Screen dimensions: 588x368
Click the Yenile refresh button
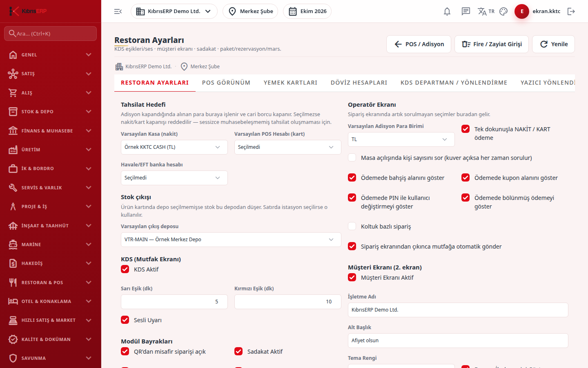tap(553, 44)
